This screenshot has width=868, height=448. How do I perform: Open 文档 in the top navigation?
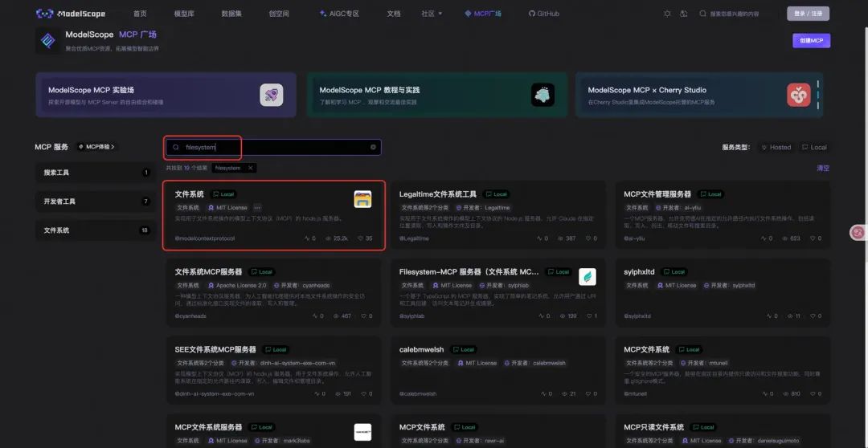tap(394, 14)
